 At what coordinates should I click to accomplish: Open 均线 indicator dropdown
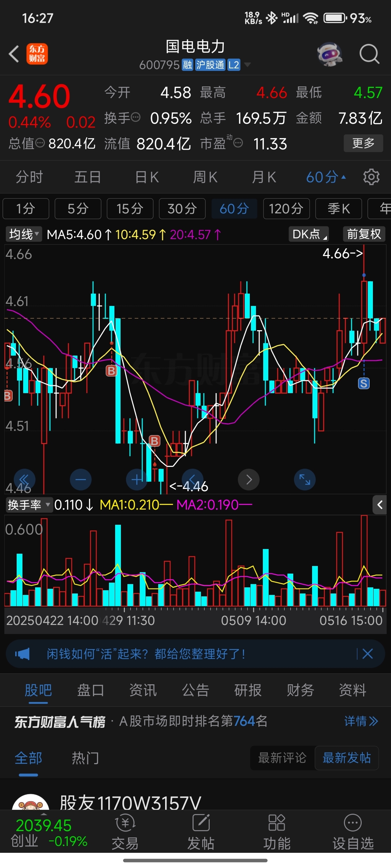pyautogui.click(x=24, y=234)
